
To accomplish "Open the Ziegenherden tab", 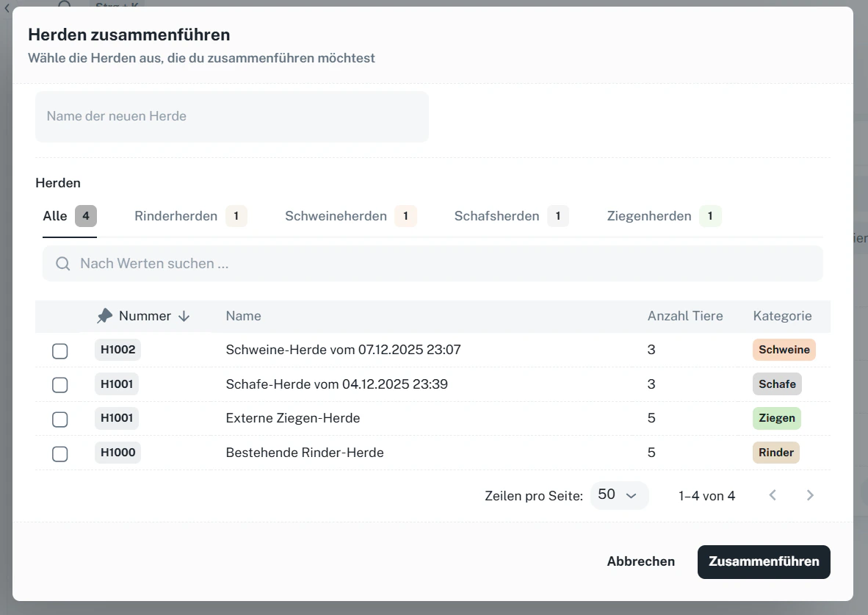I will tap(648, 216).
